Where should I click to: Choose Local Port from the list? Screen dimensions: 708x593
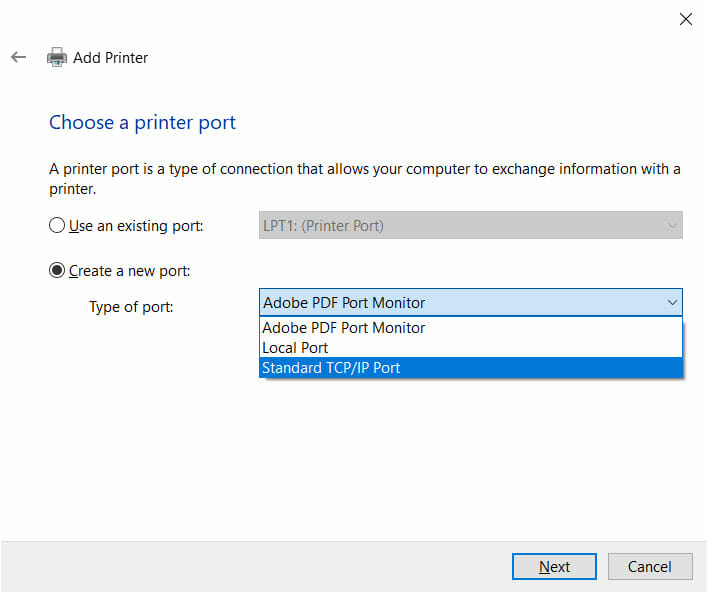[x=470, y=348]
